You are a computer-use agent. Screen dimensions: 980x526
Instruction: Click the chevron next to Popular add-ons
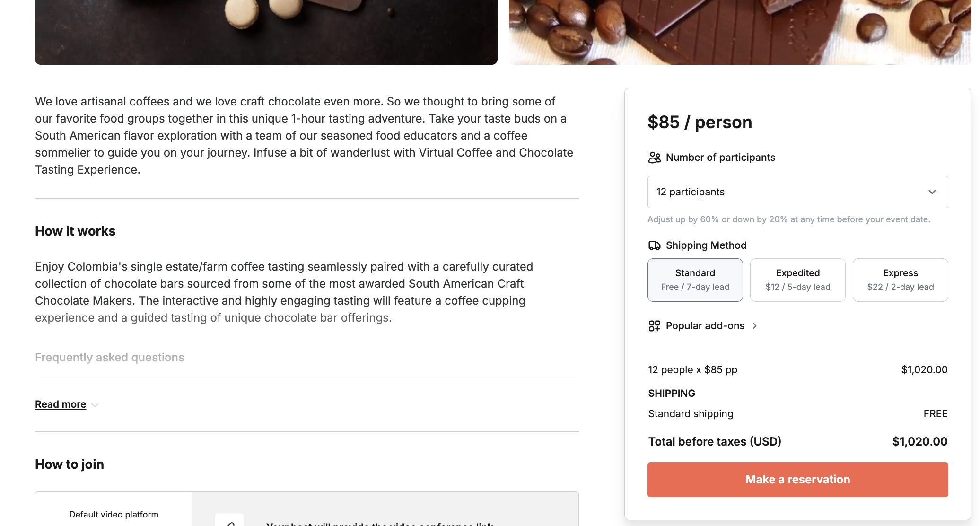coord(755,326)
